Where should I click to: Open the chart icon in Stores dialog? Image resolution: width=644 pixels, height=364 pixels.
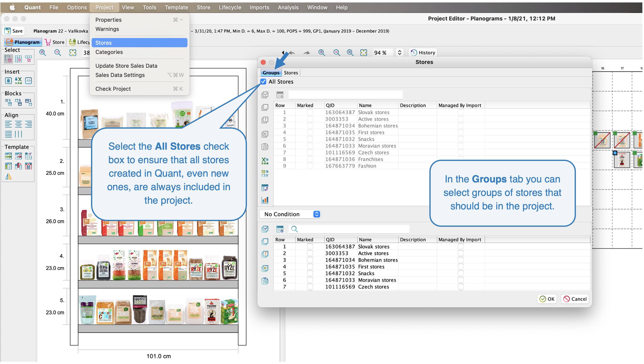coord(265,200)
